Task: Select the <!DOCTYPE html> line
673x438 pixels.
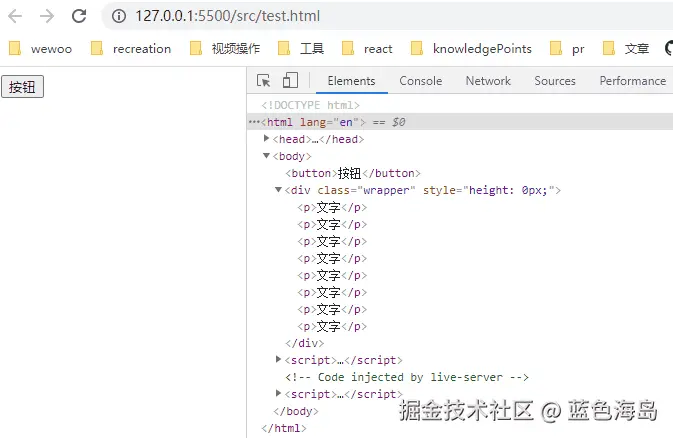Action: click(310, 105)
